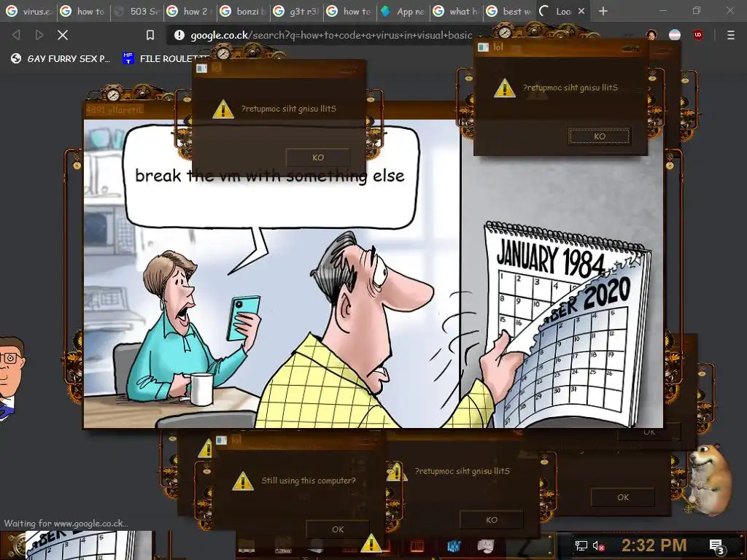Viewport: 747px width, 560px height.
Task: Switch to the how 2 tab
Action: pyautogui.click(x=190, y=11)
